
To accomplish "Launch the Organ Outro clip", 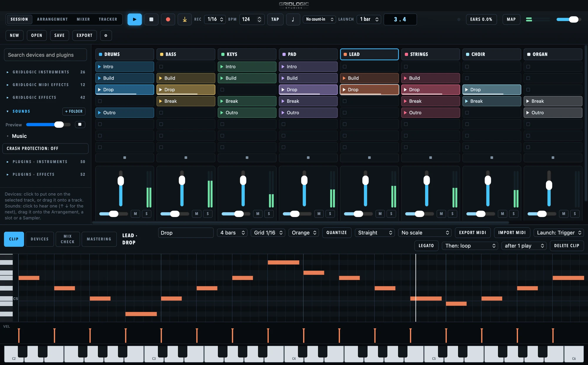I will (x=553, y=112).
